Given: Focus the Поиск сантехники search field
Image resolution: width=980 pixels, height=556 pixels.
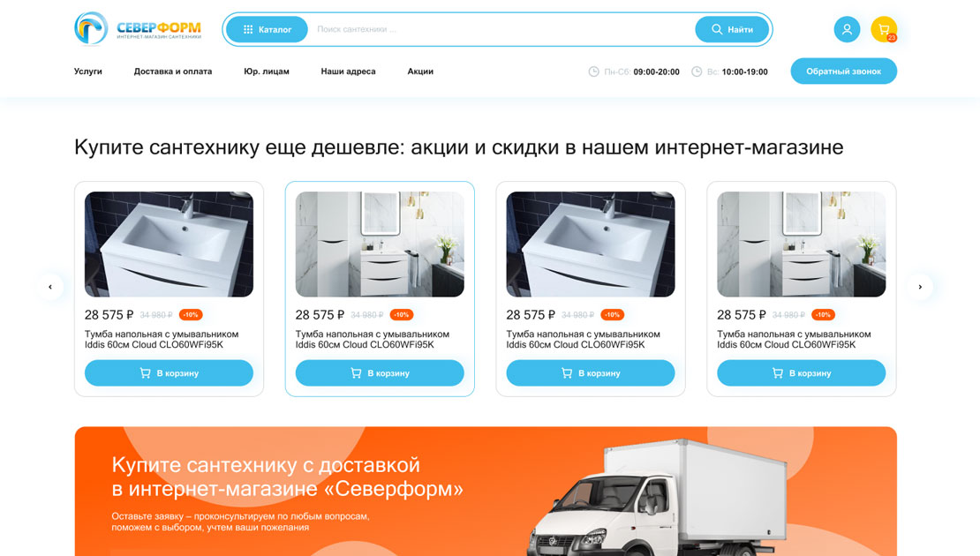Looking at the screenshot, I should (x=500, y=29).
